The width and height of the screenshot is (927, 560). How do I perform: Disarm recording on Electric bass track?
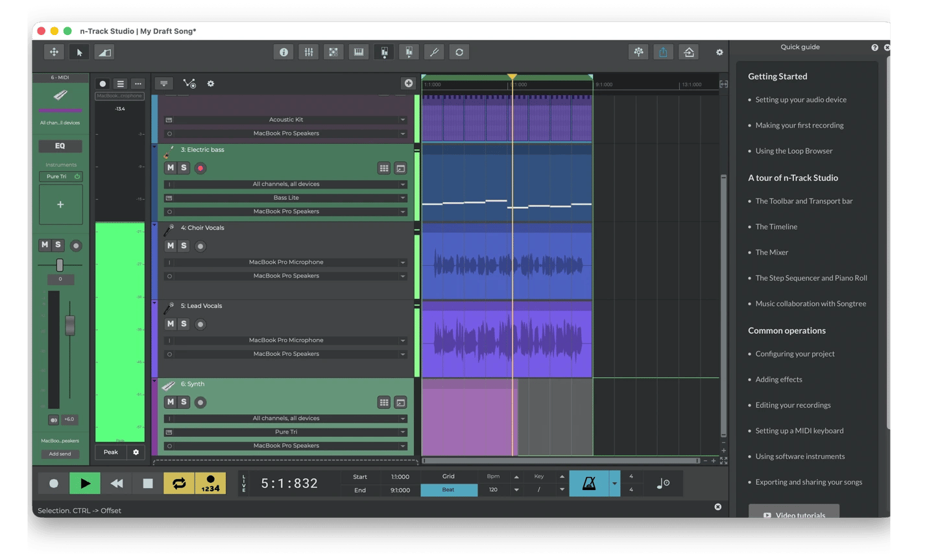click(200, 169)
